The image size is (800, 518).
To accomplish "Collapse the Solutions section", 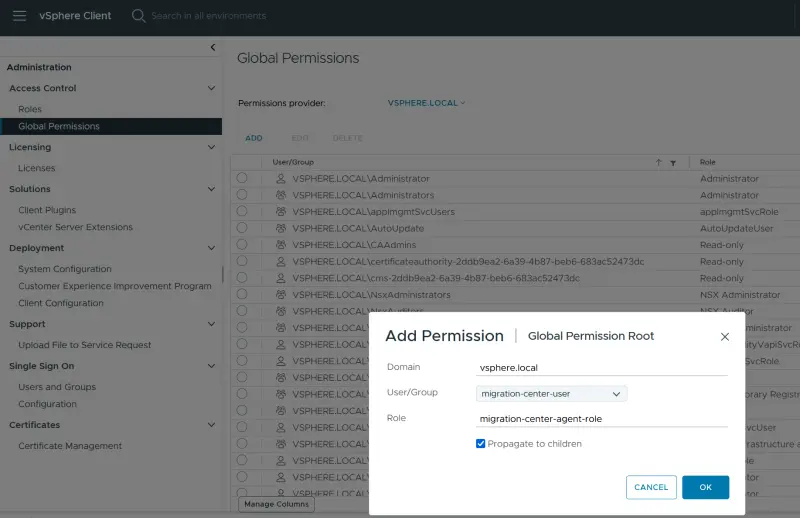I will 211,189.
